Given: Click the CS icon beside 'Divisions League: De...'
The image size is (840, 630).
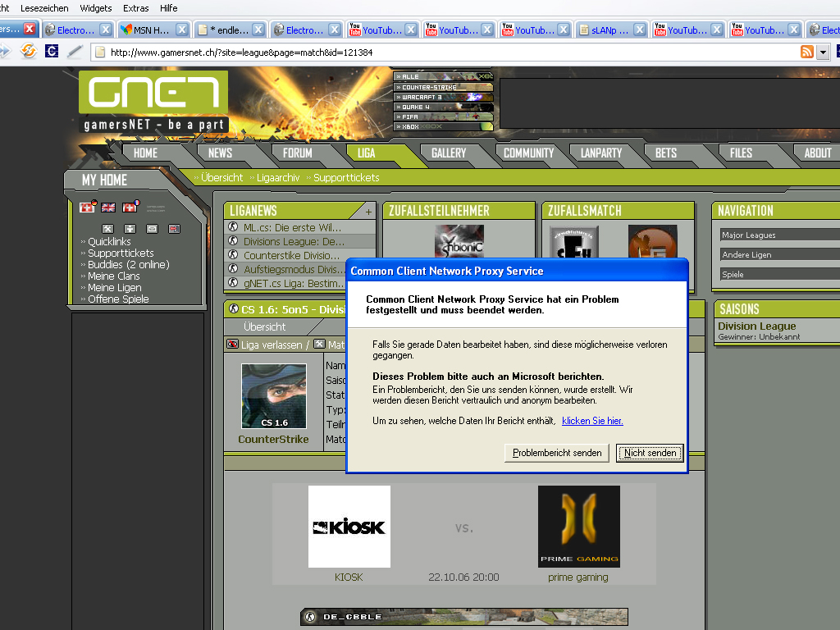Looking at the screenshot, I should (x=233, y=240).
